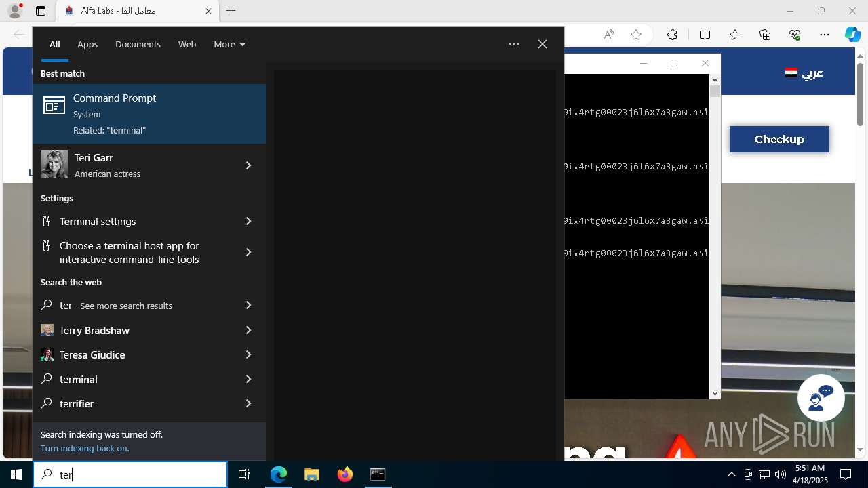Expand Terminal settings chevron
This screenshot has height=488, width=868.
coord(248,221)
